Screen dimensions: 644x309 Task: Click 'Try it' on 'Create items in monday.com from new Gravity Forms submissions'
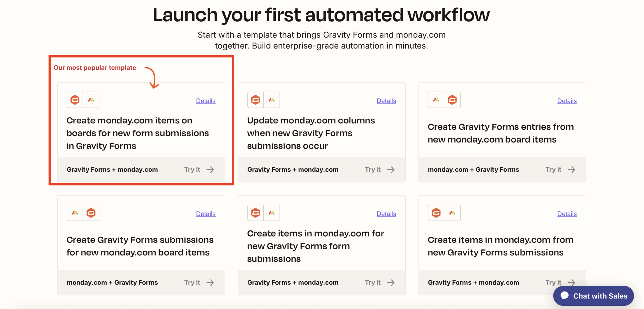553,282
